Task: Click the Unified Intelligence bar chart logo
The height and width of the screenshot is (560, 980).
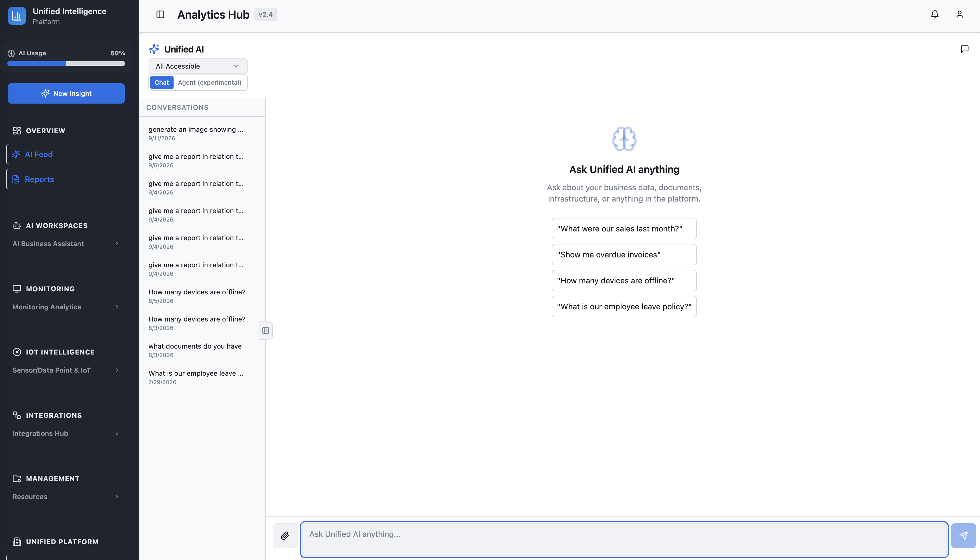Action: tap(17, 16)
